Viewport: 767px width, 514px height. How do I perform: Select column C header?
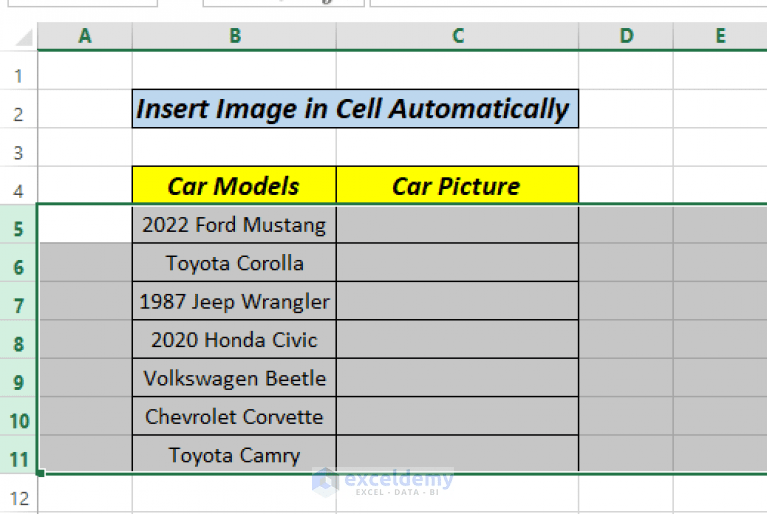coord(457,36)
